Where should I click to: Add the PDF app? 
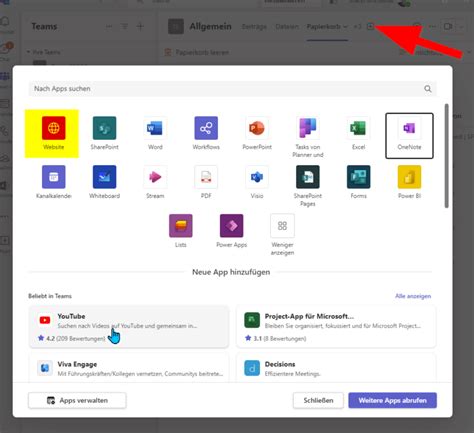pos(206,182)
